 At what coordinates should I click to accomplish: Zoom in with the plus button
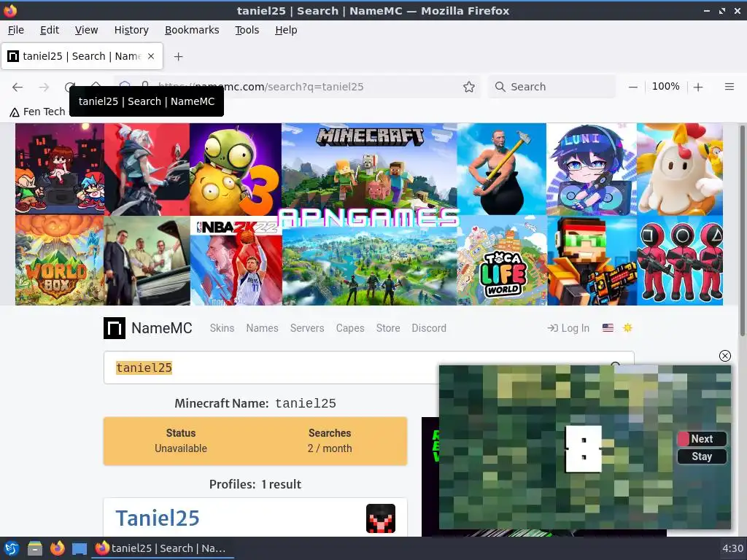tap(698, 87)
